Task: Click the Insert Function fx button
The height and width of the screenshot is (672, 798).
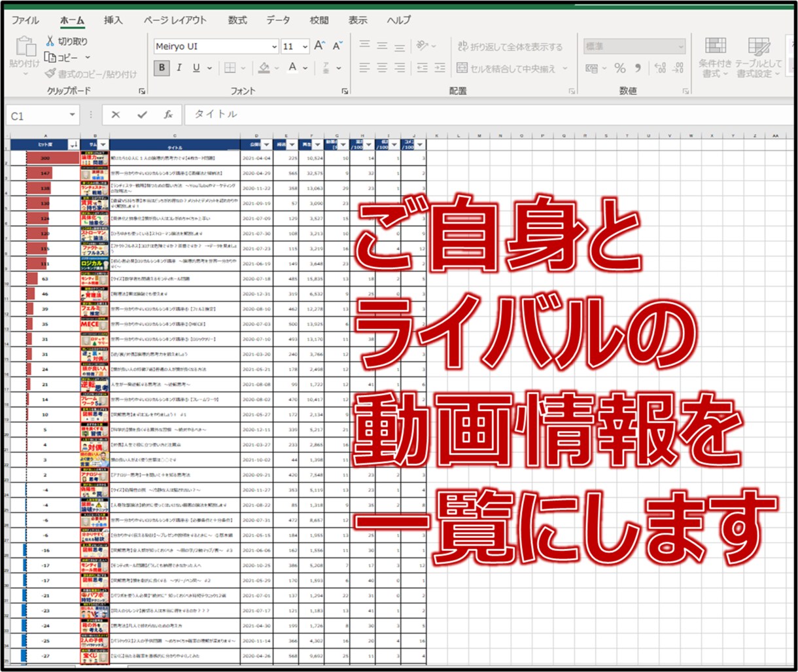Action: (x=168, y=115)
